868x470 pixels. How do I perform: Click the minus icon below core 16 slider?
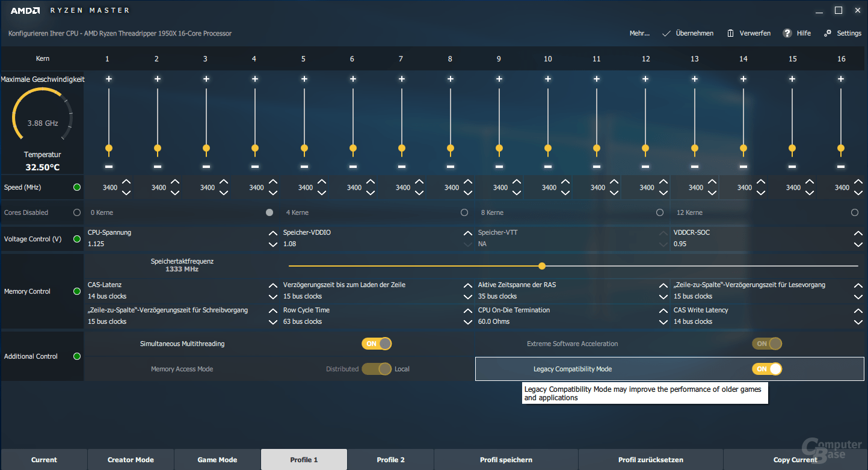coord(841,166)
